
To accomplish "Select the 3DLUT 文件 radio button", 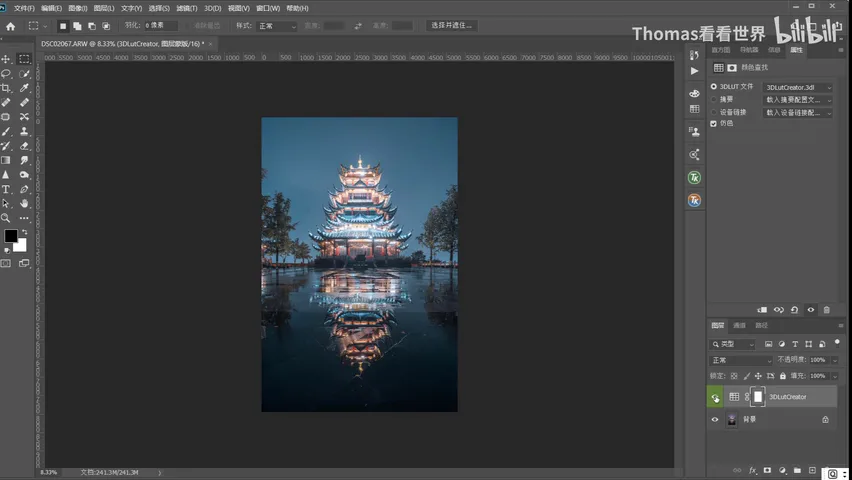I will pos(713,87).
